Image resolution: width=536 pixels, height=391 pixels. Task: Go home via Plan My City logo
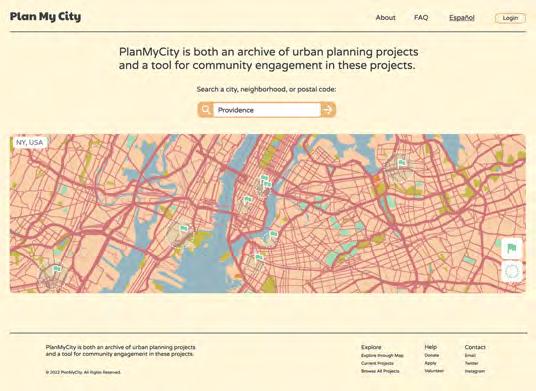click(x=45, y=17)
